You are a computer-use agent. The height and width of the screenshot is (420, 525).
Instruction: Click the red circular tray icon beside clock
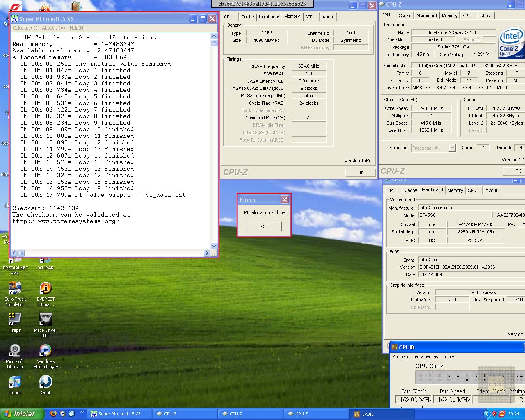[502, 414]
